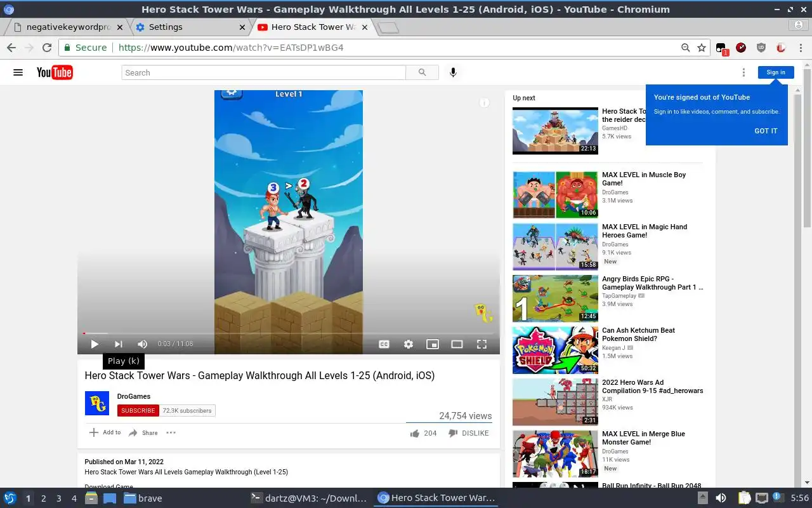Screen dimensions: 812x508
Task: Click the Secure site info lock
Action: [84, 48]
